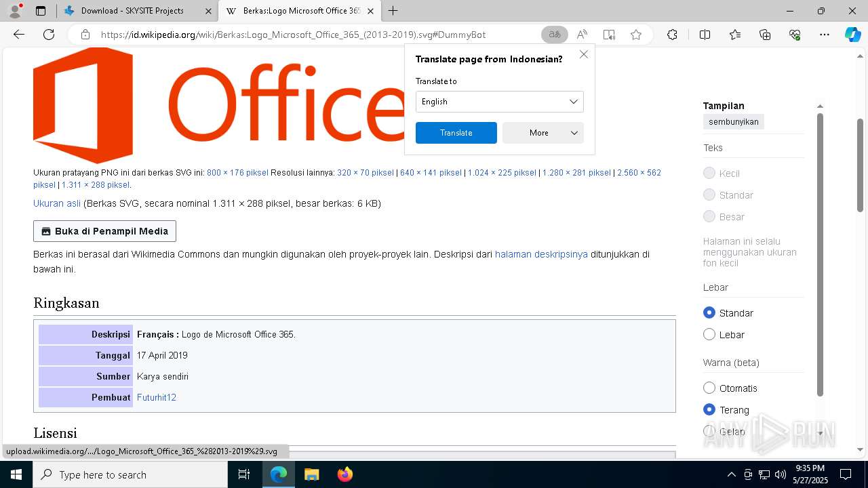
Task: Open Browser essentials heart icon
Action: click(x=795, y=35)
